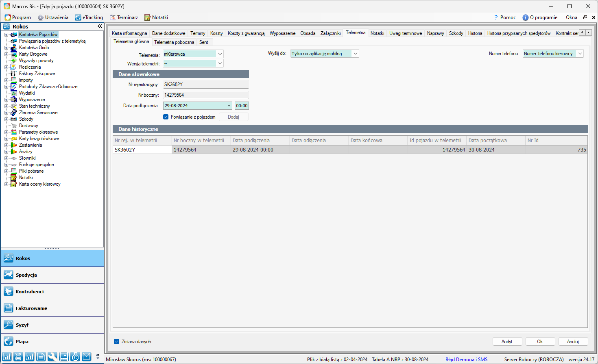Screen dimensions: 598x364
Task: Expand the Słowniki tree node
Action: click(6, 158)
